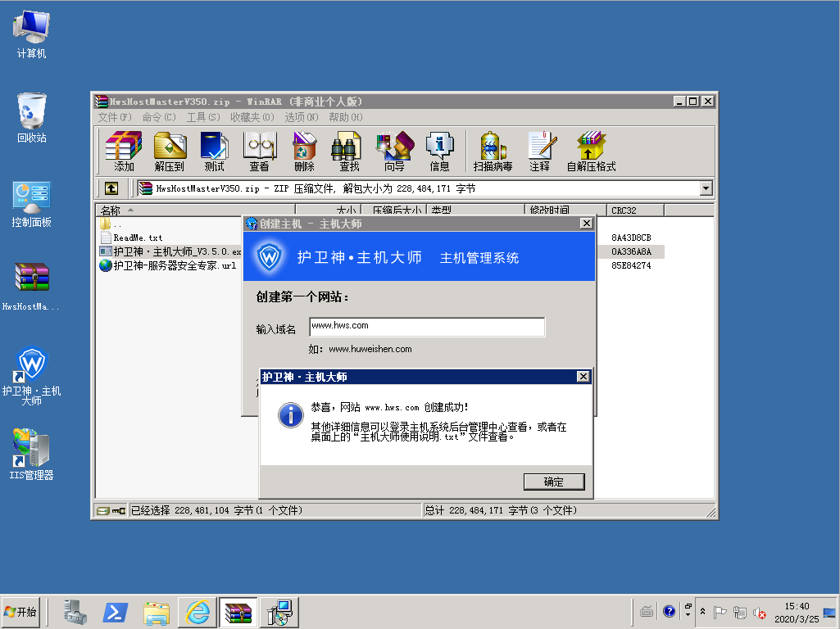Expand the archive path dropdown arrow
Viewport: 840px width, 629px height.
tap(706, 188)
